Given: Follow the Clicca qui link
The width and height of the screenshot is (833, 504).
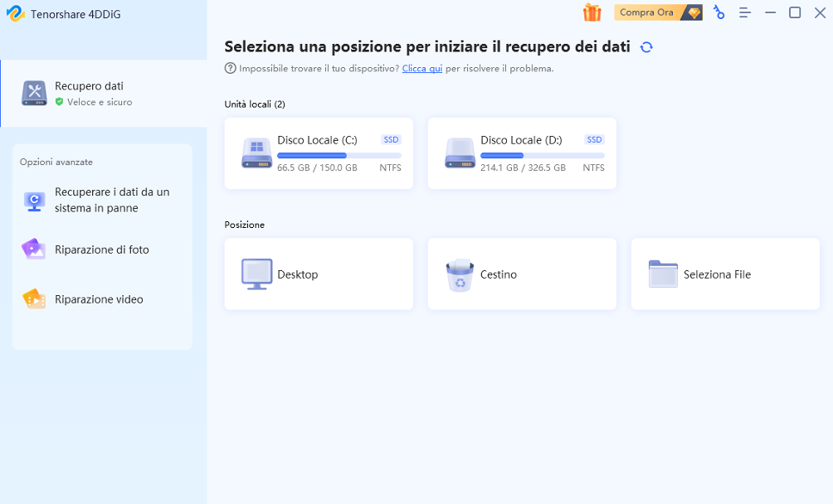Looking at the screenshot, I should pyautogui.click(x=421, y=69).
